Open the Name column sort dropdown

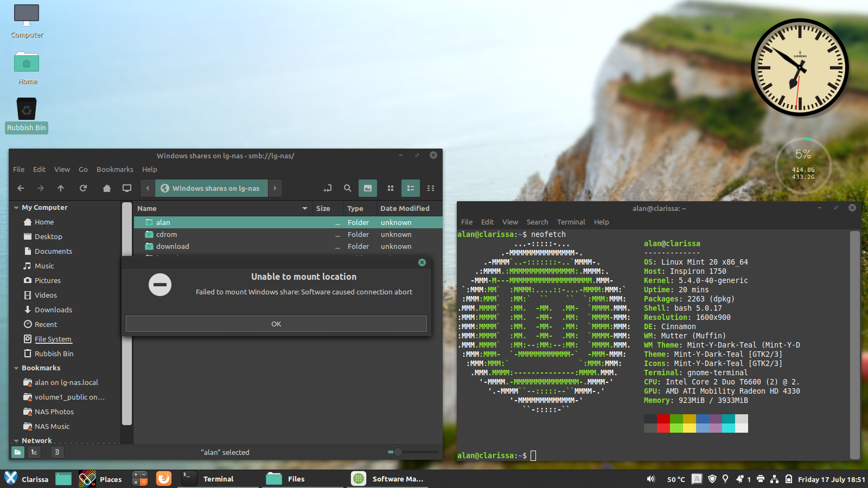coord(304,208)
